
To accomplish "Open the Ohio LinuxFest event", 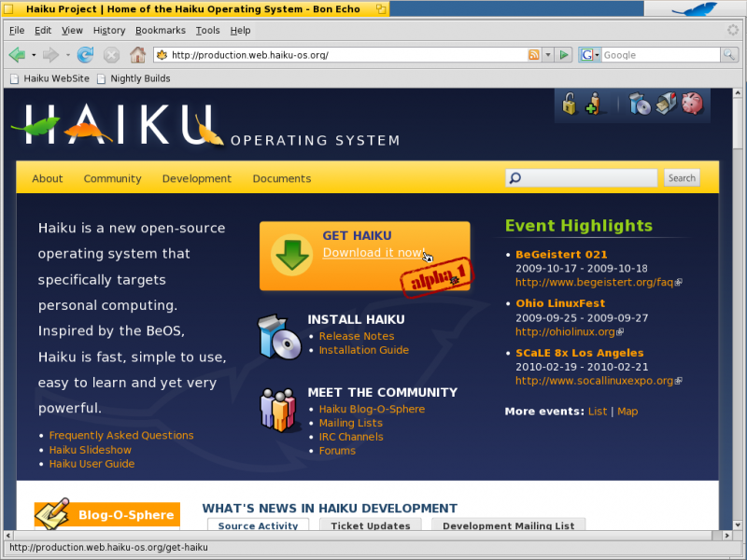I will tap(560, 303).
